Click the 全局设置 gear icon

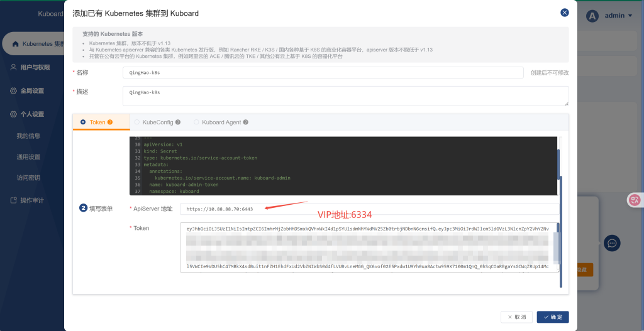point(13,91)
